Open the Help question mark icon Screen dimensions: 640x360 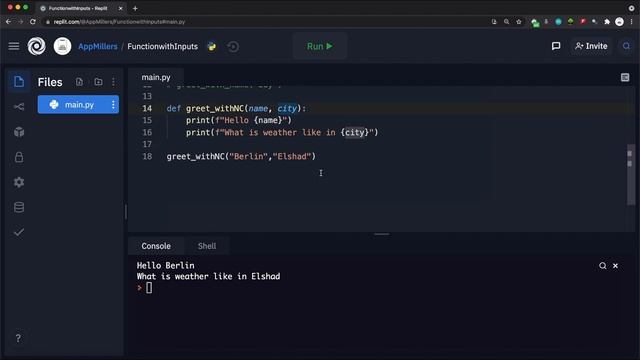coord(18,338)
